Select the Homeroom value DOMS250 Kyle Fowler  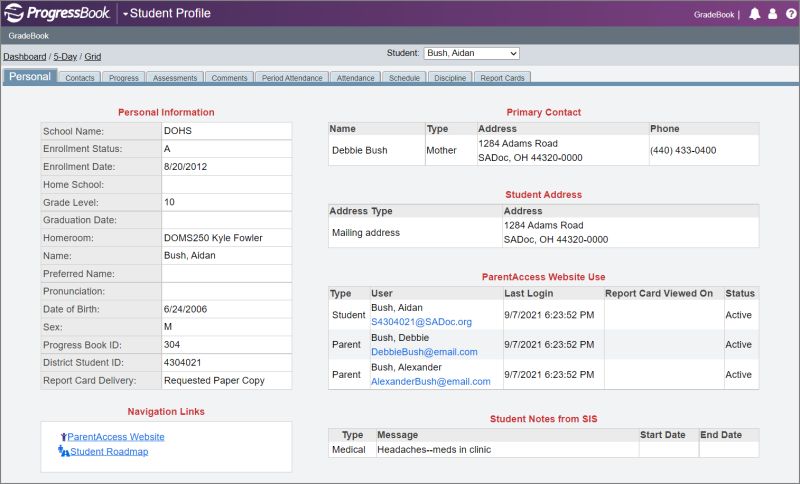tap(213, 238)
